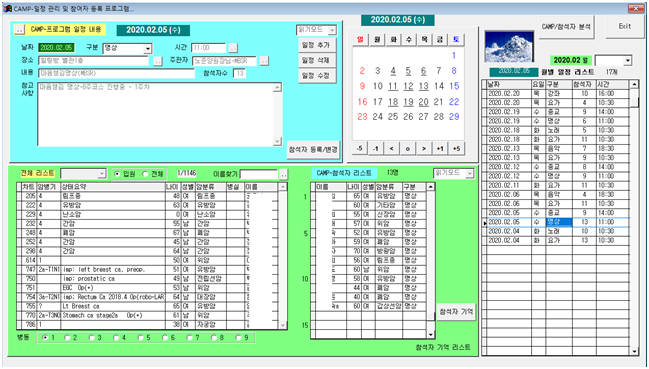This screenshot has width=649, height=369.
Task: Click the calendar +5 navigation button
Action: tap(456, 149)
